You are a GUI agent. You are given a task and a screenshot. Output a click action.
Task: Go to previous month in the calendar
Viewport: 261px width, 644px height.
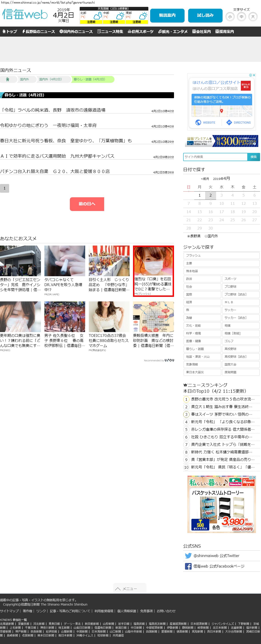pyautogui.click(x=205, y=179)
